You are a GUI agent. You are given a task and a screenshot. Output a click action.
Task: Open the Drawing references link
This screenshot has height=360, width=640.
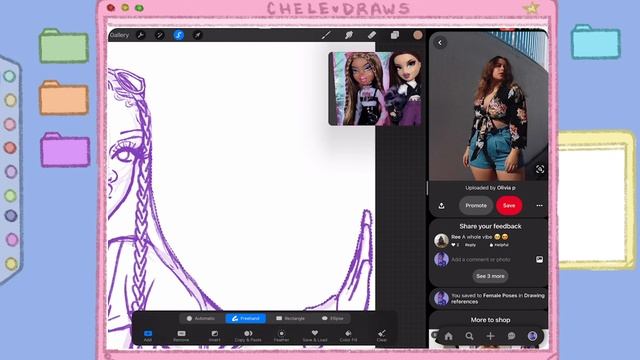[498, 298]
